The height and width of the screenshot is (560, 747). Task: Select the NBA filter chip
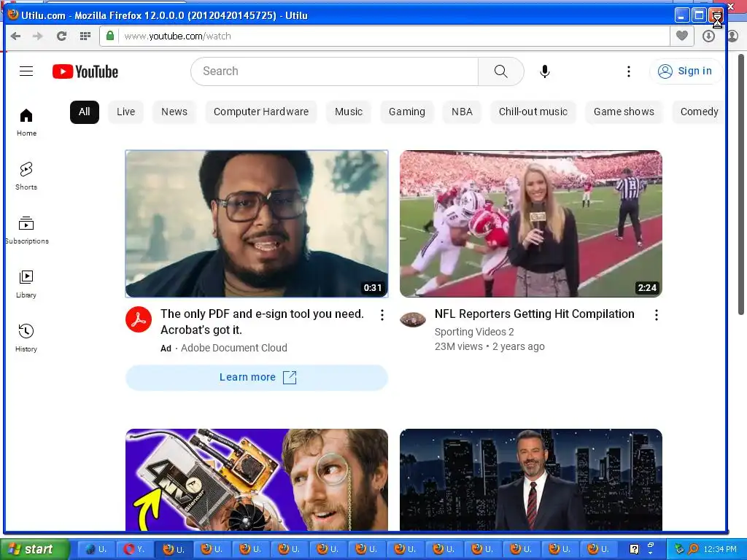click(462, 112)
